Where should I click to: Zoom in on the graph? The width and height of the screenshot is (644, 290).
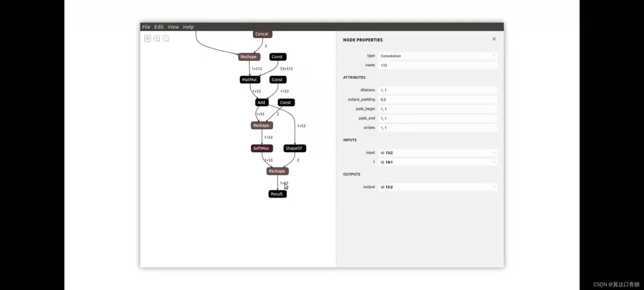click(x=157, y=38)
